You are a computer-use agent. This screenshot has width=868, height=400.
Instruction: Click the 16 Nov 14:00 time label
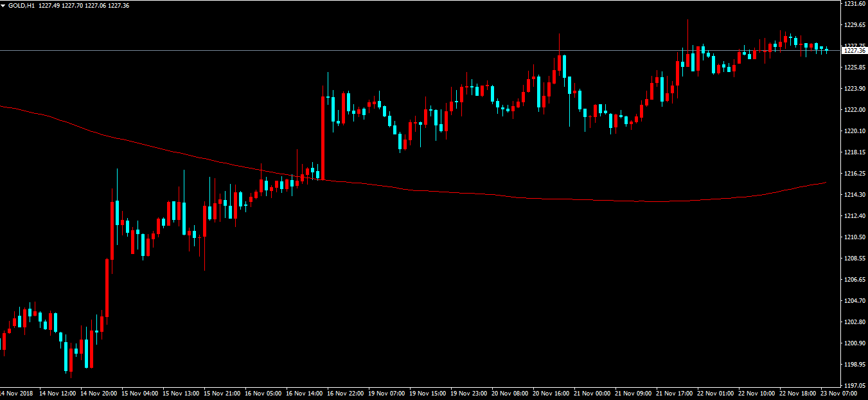click(304, 393)
